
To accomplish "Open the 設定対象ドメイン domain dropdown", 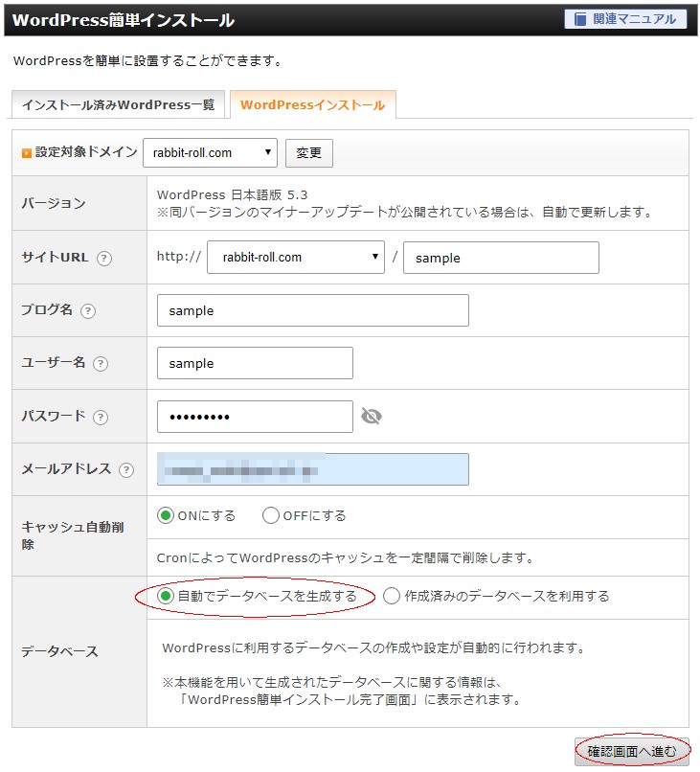I will click(x=211, y=152).
